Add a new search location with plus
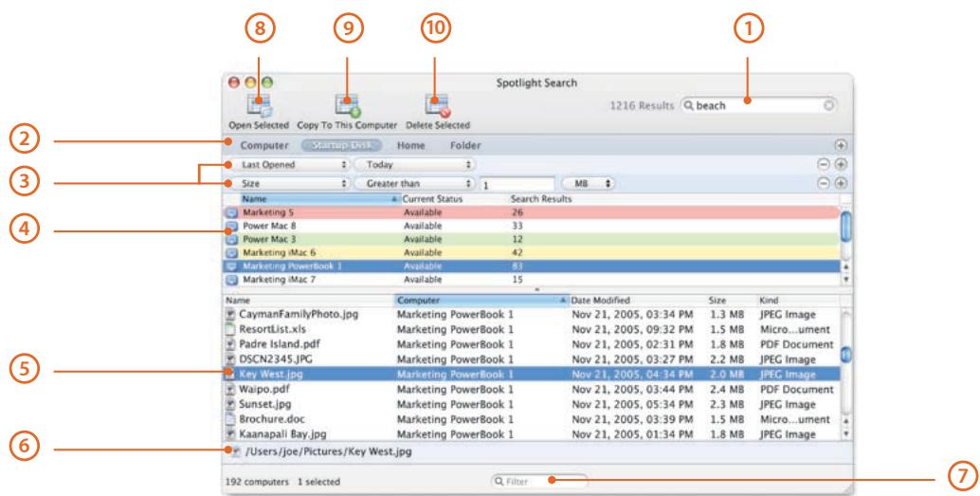 (841, 145)
